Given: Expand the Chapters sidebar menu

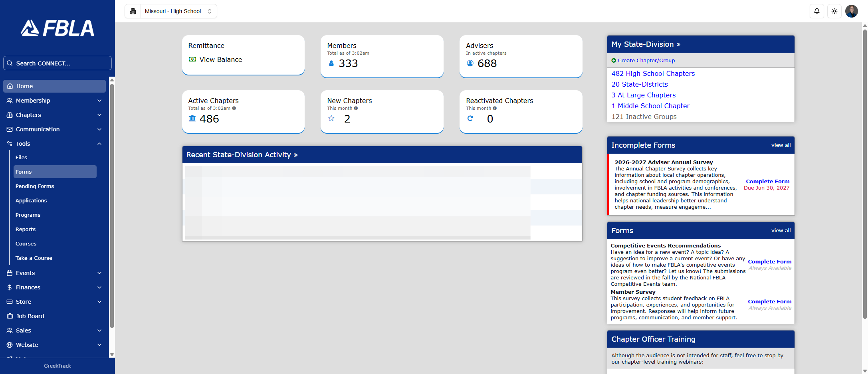Looking at the screenshot, I should (x=54, y=115).
